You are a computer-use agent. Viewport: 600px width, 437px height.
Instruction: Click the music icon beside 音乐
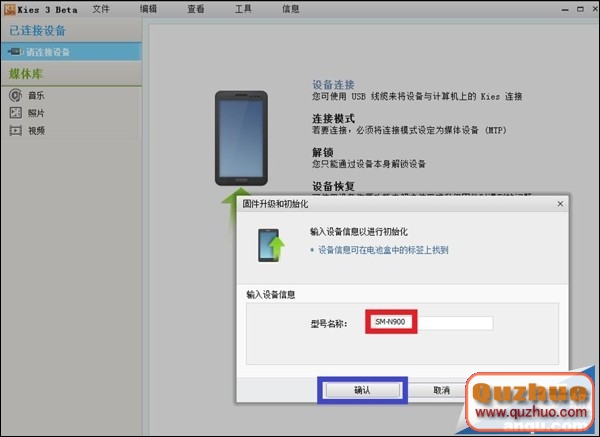(x=15, y=95)
